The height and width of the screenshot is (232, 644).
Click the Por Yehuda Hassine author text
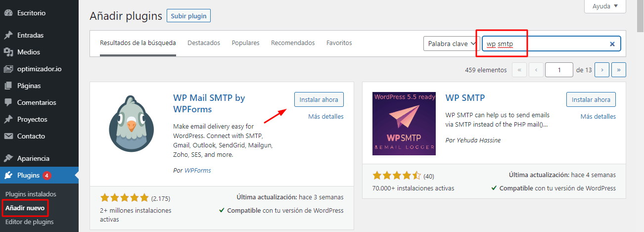tap(473, 140)
